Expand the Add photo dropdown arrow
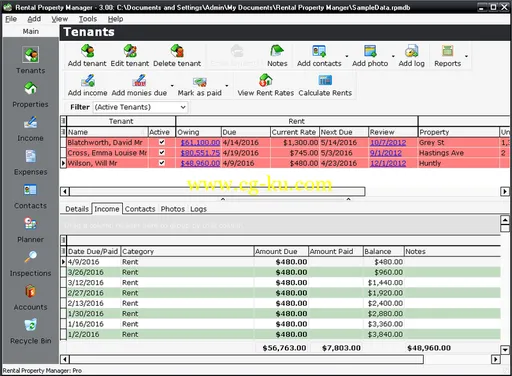 pyautogui.click(x=393, y=56)
